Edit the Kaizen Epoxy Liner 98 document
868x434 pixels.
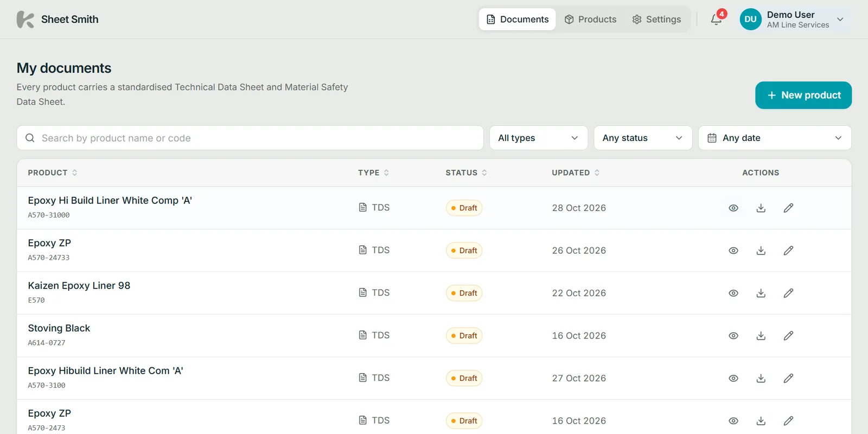(x=788, y=293)
